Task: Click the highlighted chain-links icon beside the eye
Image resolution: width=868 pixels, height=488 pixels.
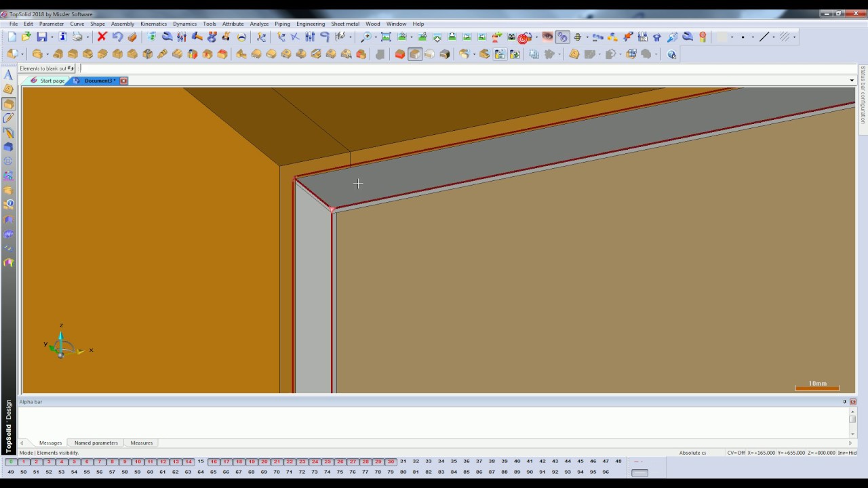Action: click(x=562, y=37)
